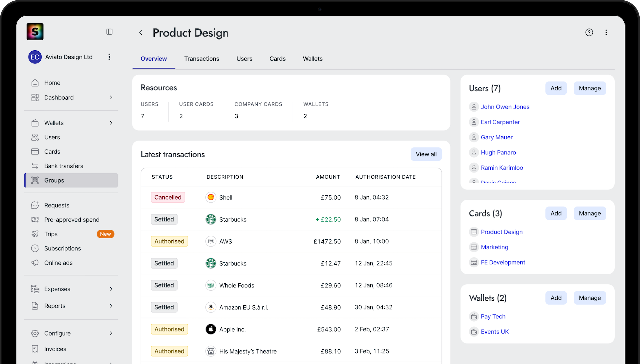Open Online ads from the sidebar
Image resolution: width=640 pixels, height=364 pixels.
pos(35,263)
